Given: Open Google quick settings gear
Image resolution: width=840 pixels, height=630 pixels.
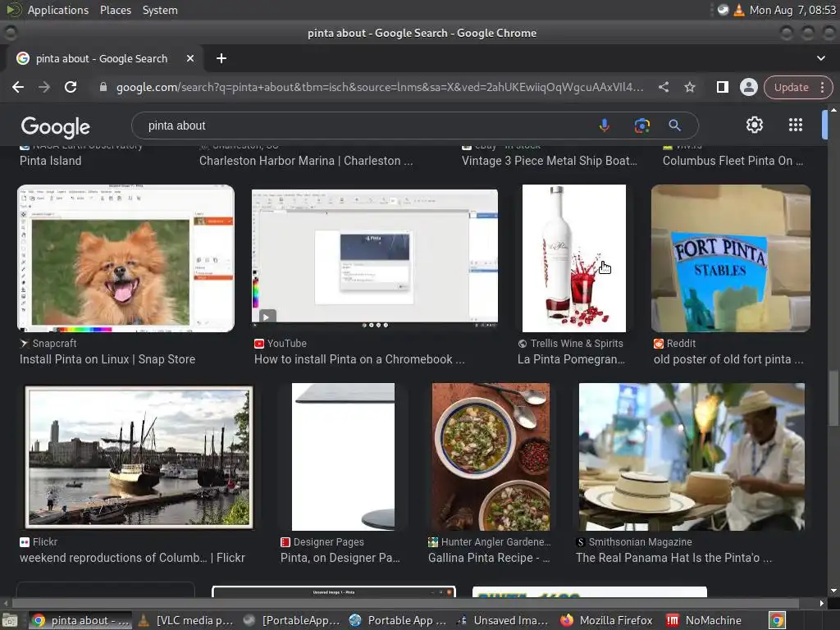Looking at the screenshot, I should tap(755, 125).
